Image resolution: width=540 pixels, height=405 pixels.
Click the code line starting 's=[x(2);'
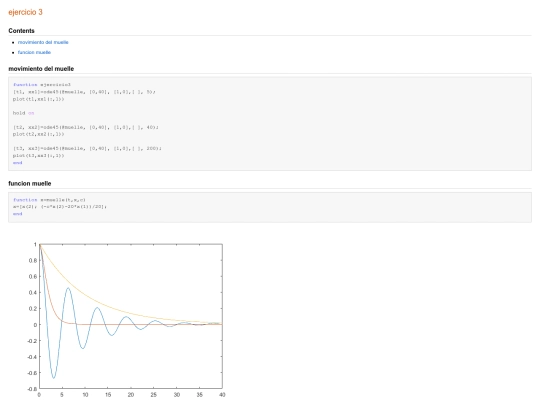click(60, 207)
